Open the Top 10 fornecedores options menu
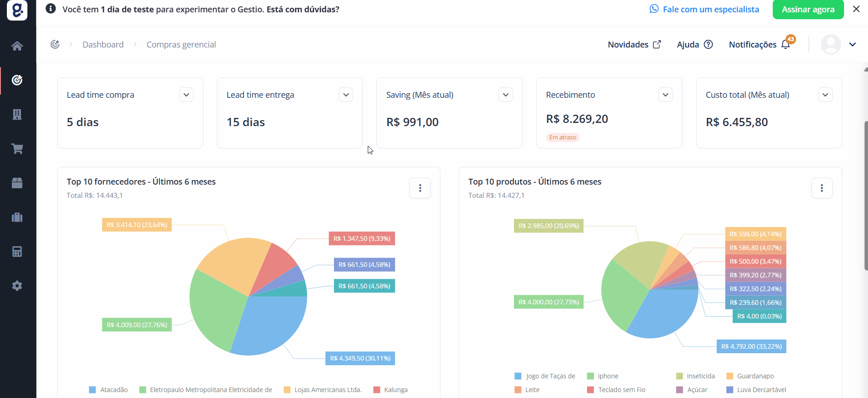Viewport: 868px width, 398px height. [420, 188]
